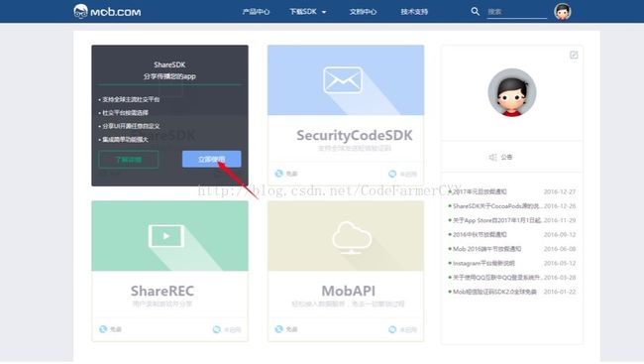Click the blue 立即使用 button on ShareSDK card

[211, 159]
